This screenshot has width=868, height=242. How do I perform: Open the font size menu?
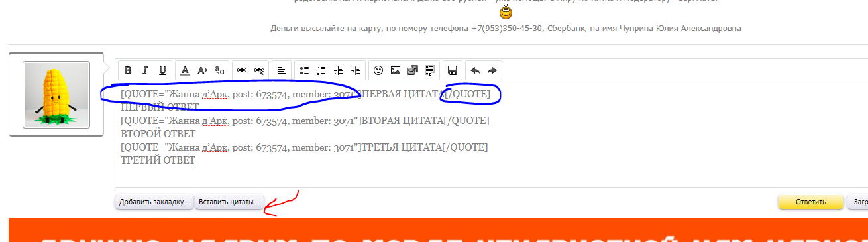(203, 70)
